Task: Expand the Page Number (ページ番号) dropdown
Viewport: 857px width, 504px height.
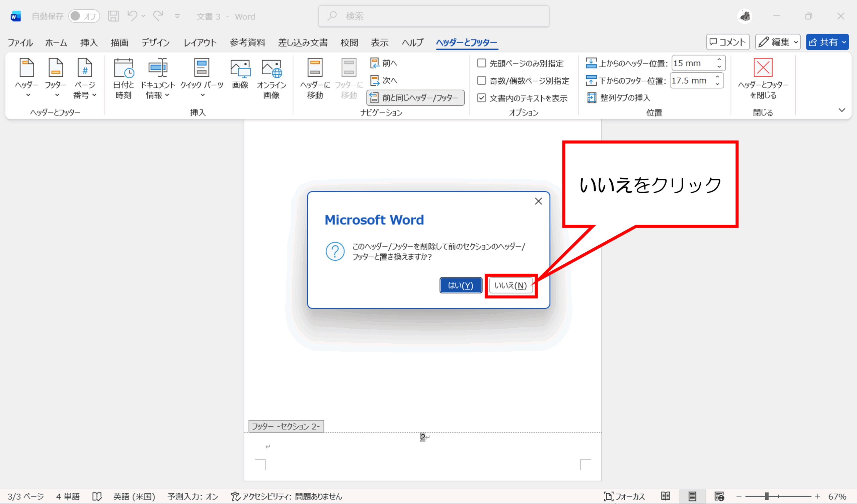Action: pyautogui.click(x=85, y=79)
